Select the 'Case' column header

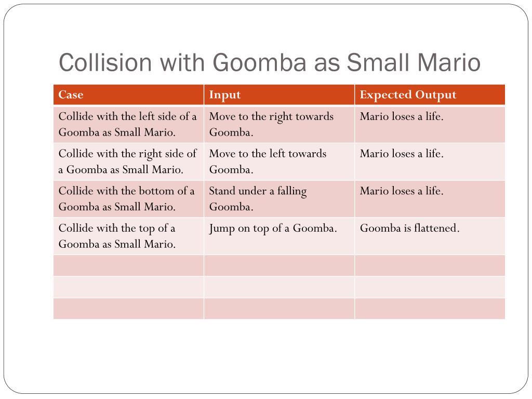(x=129, y=95)
